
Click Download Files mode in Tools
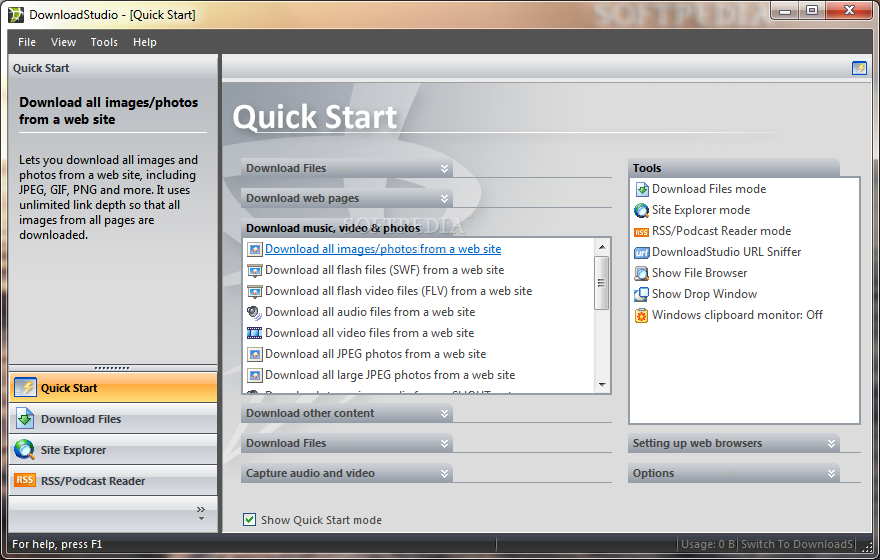click(709, 190)
